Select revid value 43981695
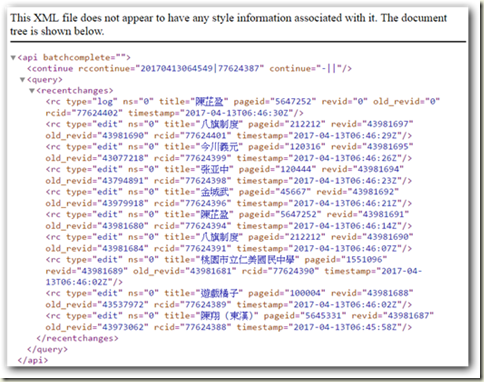Screen dimensions: 484x382 (x=388, y=147)
